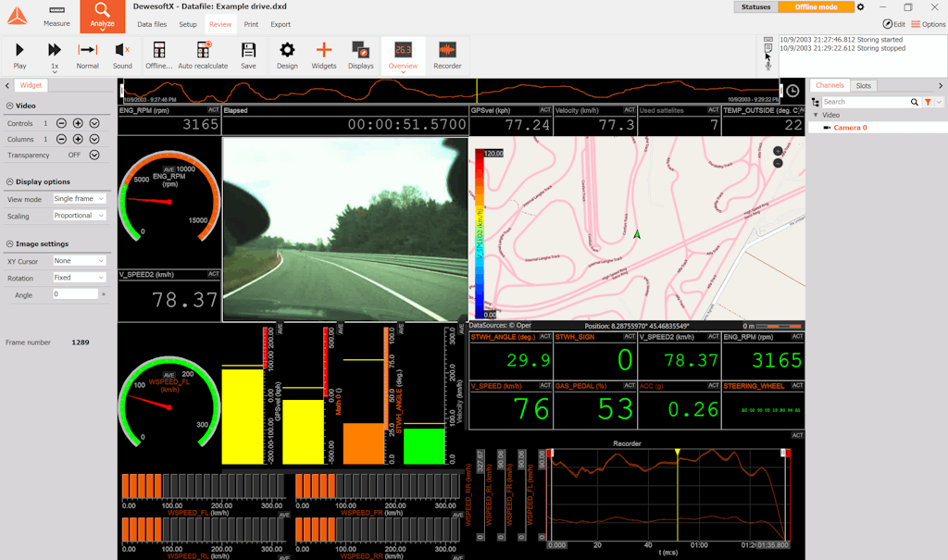Open Columns dropdown chevron
Image resolution: width=948 pixels, height=560 pixels.
coord(94,139)
